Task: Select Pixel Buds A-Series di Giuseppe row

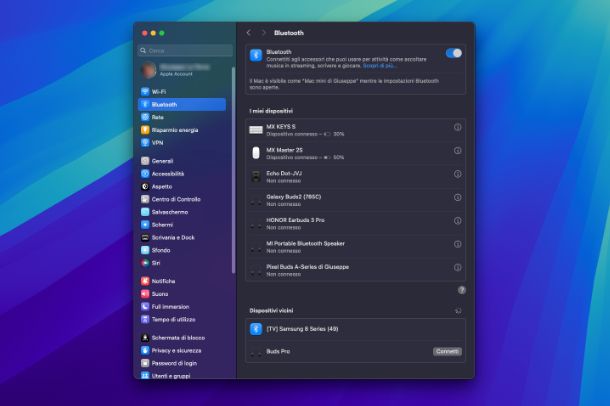Action: pyautogui.click(x=355, y=270)
